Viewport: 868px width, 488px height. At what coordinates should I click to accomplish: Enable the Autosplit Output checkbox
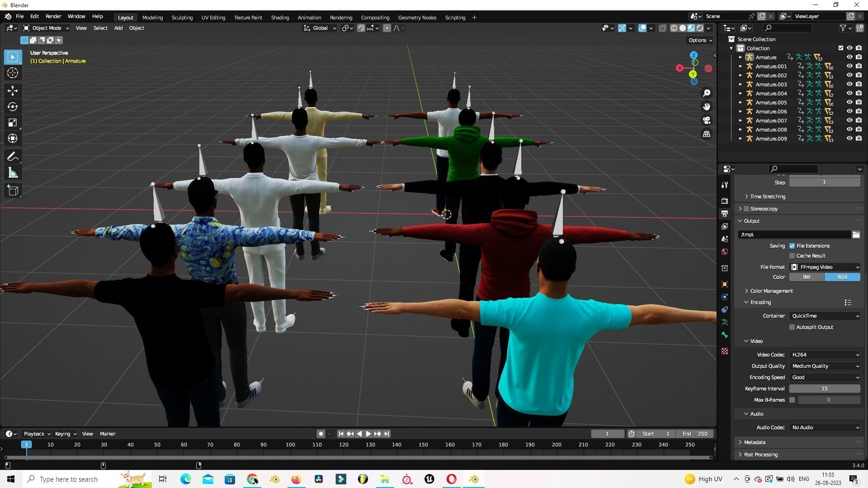tap(792, 327)
